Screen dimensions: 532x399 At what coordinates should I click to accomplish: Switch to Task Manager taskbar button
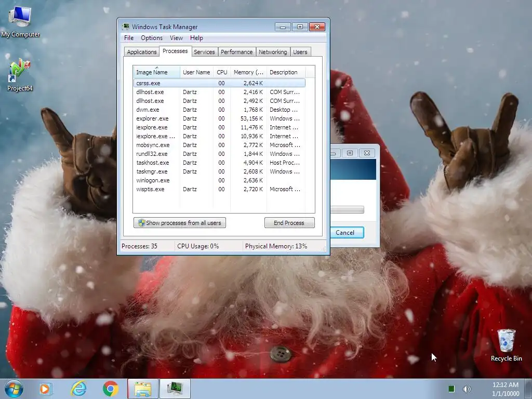(175, 389)
